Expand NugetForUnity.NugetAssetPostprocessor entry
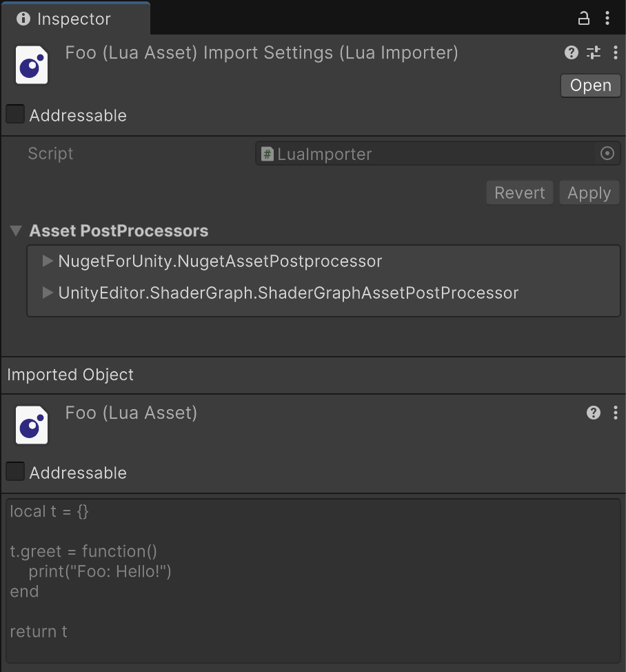The image size is (626, 672). point(48,261)
